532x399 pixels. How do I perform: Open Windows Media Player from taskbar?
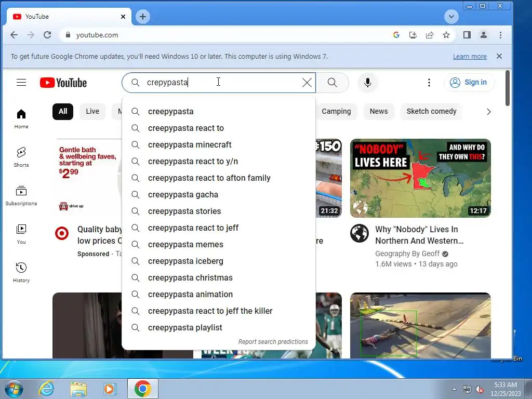[x=110, y=389]
